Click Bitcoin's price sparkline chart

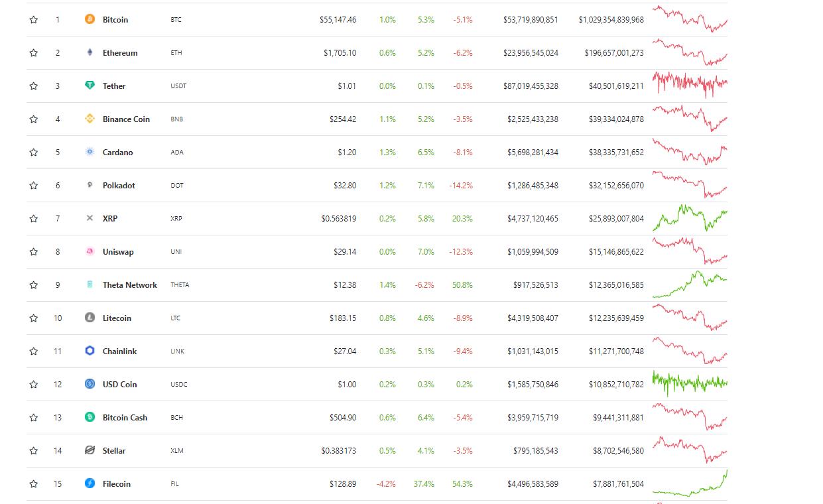pos(689,19)
